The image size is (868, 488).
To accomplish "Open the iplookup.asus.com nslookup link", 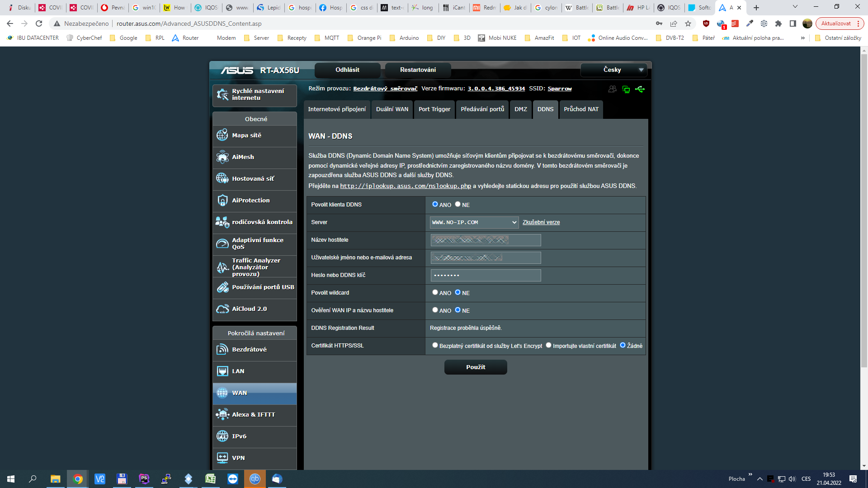I will tap(406, 186).
